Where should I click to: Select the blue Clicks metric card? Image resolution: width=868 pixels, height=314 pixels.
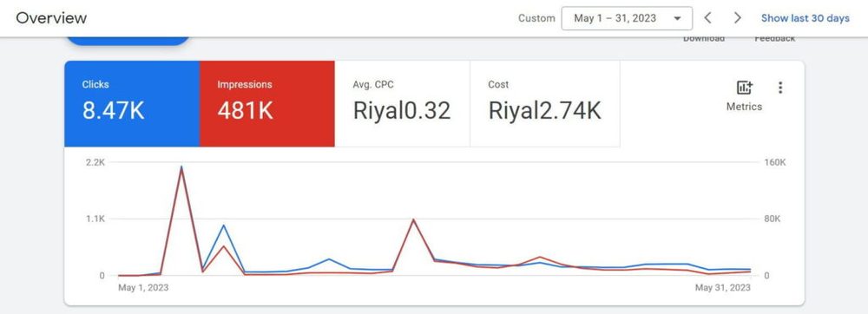[132, 104]
